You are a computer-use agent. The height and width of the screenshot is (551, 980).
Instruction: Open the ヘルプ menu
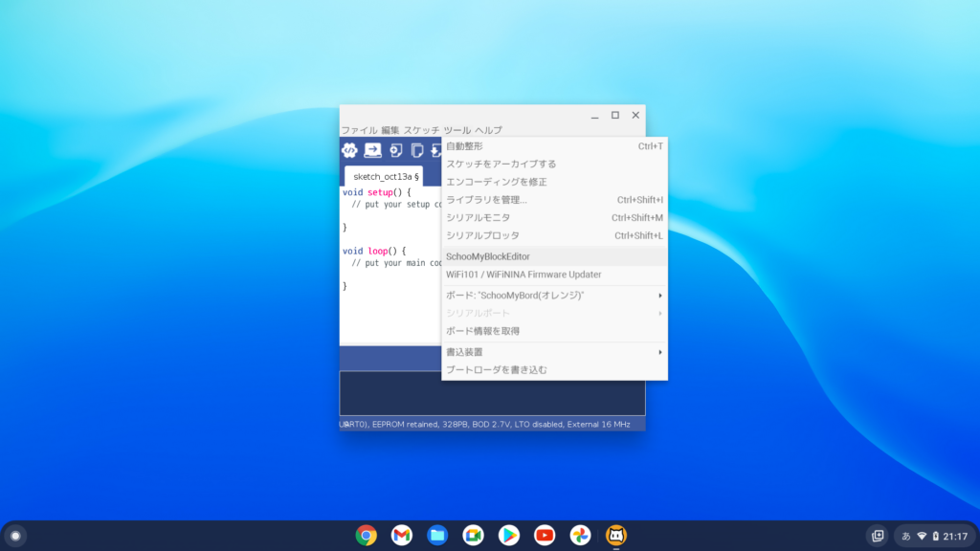[x=488, y=130]
